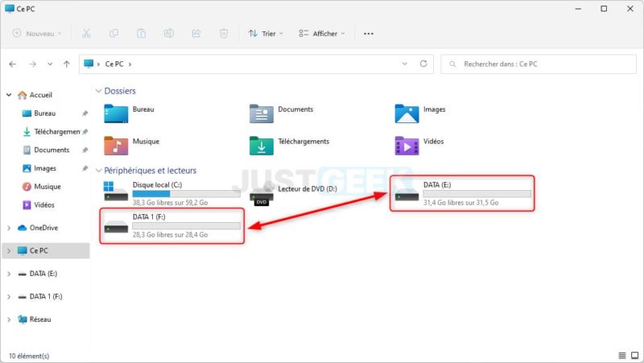The width and height of the screenshot is (644, 363).
Task: Click the DATA (E:) capacity bar
Action: [477, 194]
